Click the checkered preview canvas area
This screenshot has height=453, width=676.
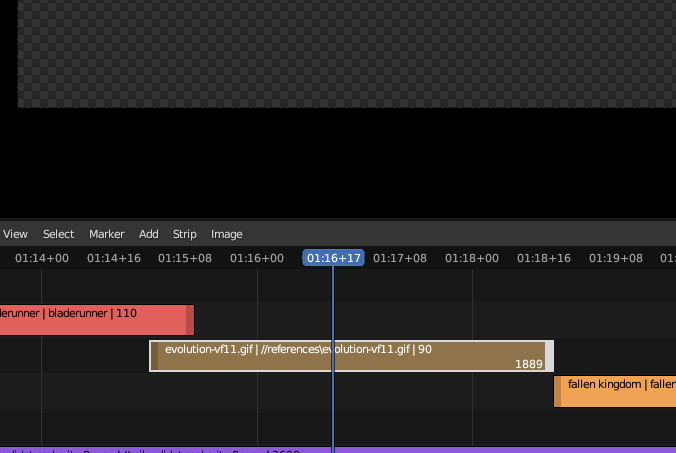click(x=347, y=53)
